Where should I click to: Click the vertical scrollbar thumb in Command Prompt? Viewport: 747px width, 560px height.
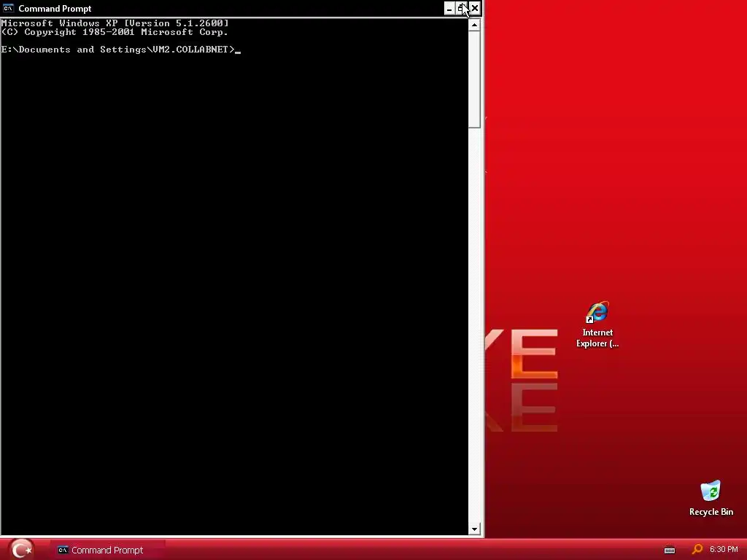(x=474, y=79)
